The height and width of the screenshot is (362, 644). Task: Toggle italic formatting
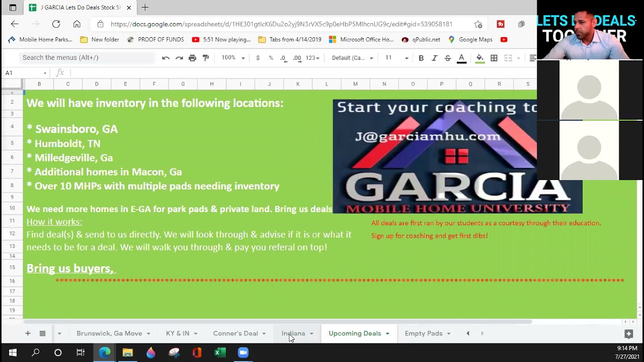[434, 58]
